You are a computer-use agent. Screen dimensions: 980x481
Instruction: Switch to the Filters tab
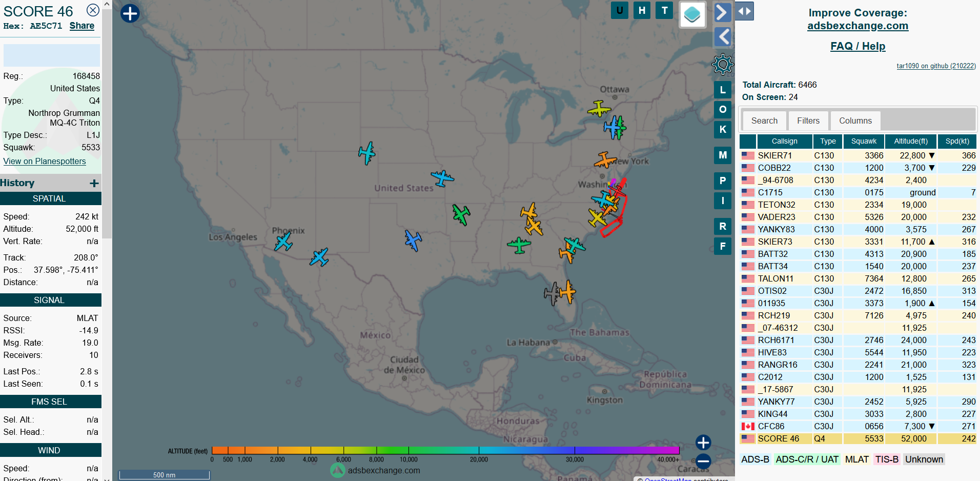808,121
